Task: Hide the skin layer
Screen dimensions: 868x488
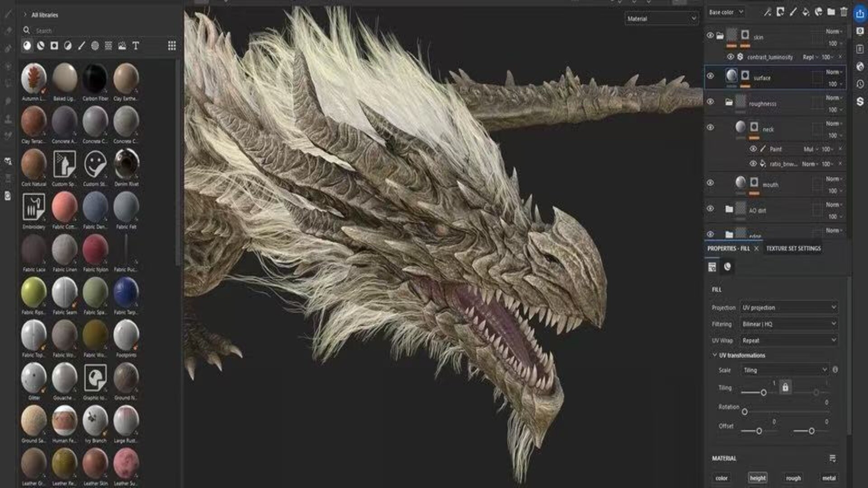Action: [x=710, y=35]
